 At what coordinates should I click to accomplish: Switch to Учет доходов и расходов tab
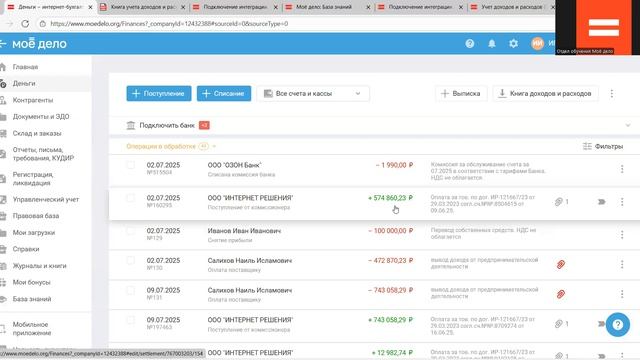pos(512,7)
